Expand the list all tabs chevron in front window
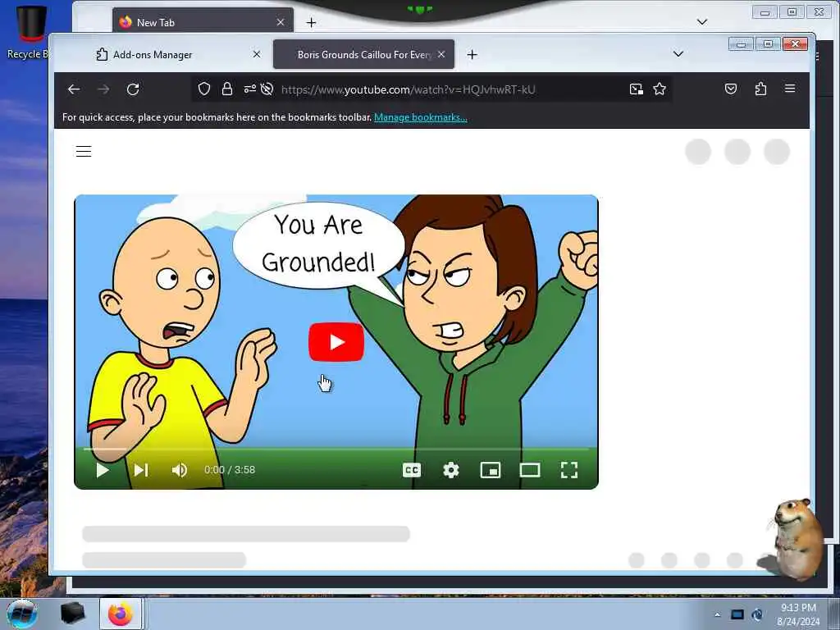This screenshot has height=630, width=840. (678, 54)
